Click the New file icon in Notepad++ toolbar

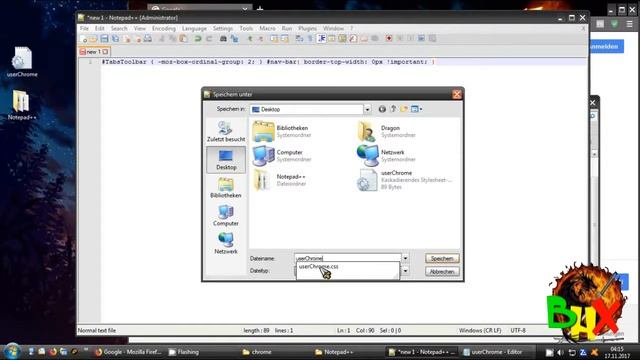point(84,39)
